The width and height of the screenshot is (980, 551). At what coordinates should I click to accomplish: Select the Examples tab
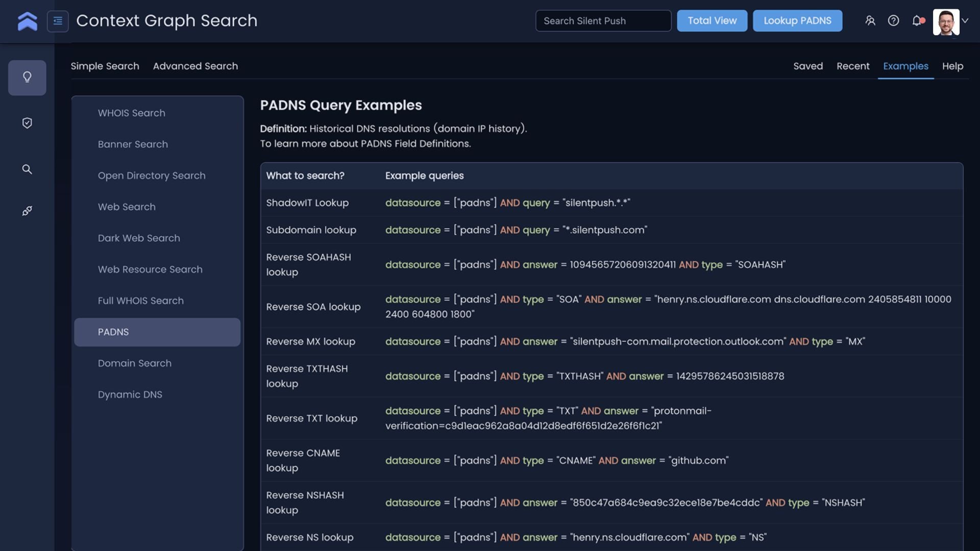(905, 66)
